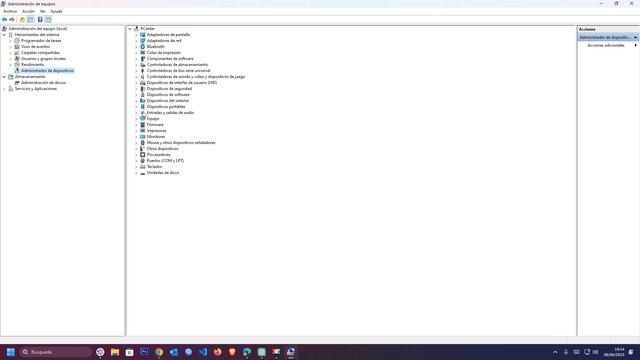The width and height of the screenshot is (640, 360).
Task: Collapse the PCenter root node
Action: (x=130, y=29)
